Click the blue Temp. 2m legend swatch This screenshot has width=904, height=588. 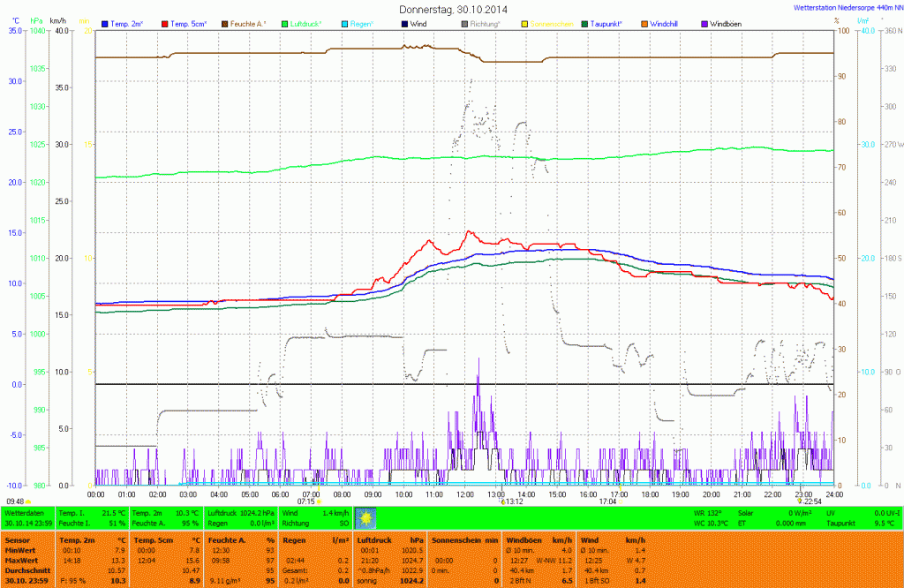(106, 22)
